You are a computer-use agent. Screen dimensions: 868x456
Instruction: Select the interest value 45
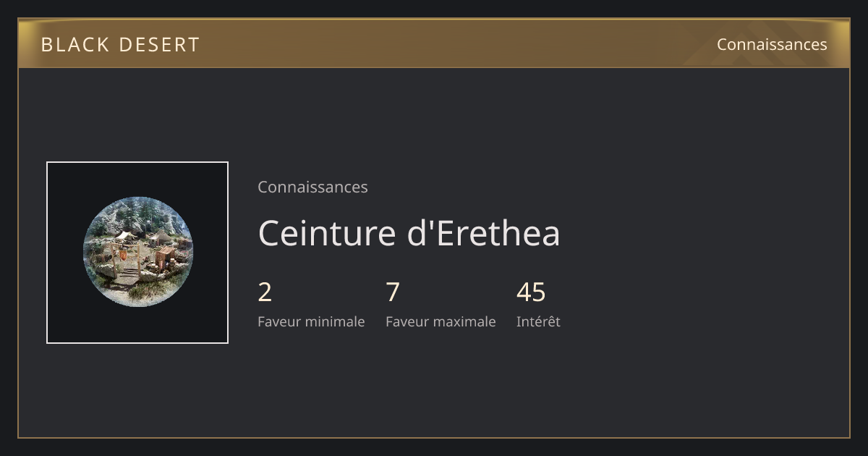click(x=531, y=292)
